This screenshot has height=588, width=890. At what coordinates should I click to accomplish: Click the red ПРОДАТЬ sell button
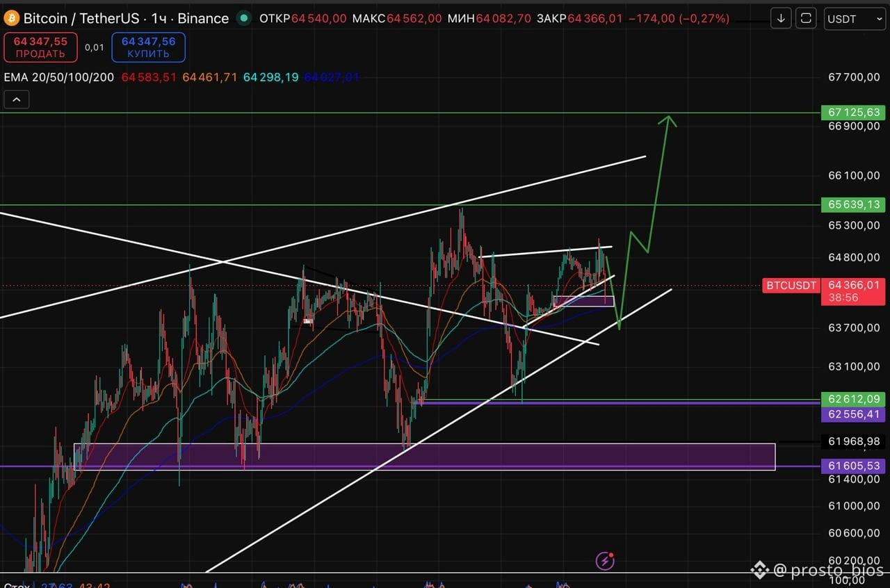click(x=40, y=47)
